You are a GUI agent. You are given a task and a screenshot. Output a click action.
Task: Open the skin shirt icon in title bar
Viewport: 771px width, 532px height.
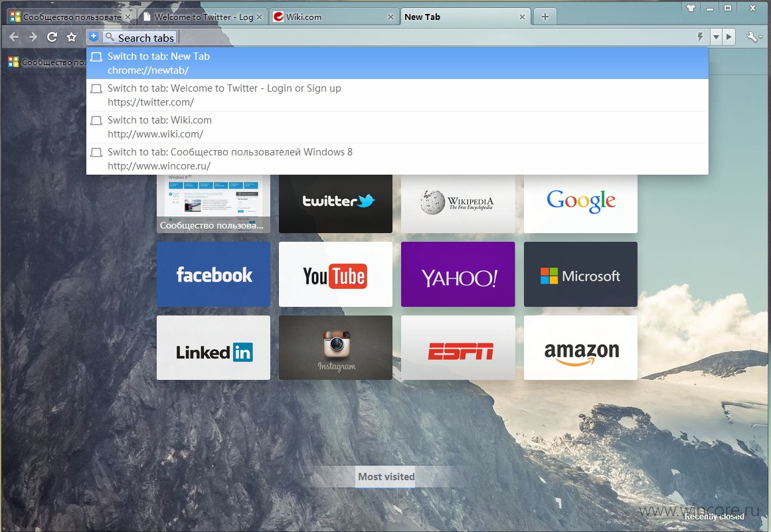point(691,7)
